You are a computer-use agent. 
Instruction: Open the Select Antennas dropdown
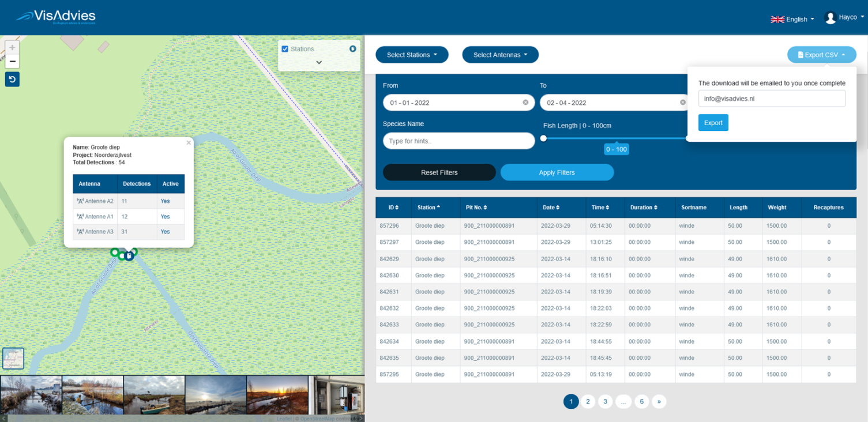[500, 55]
